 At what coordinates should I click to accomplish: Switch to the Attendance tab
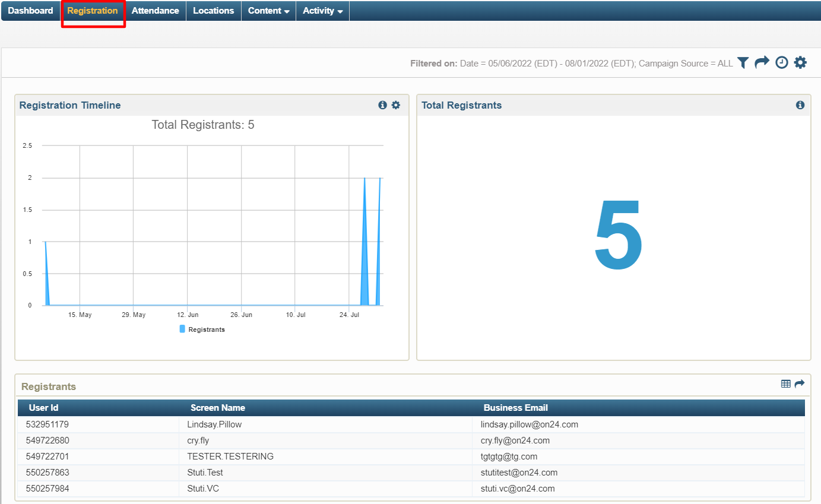pyautogui.click(x=156, y=11)
